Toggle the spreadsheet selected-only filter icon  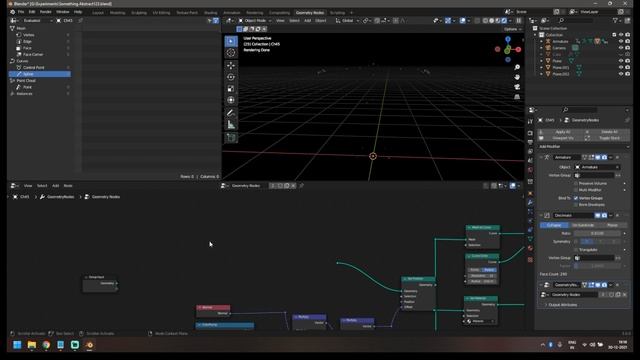point(209,20)
